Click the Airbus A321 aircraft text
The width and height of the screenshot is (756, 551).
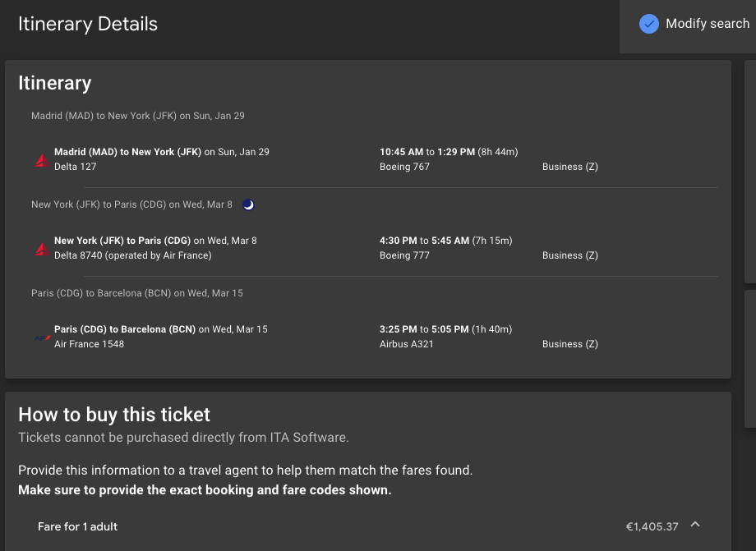[x=407, y=344]
